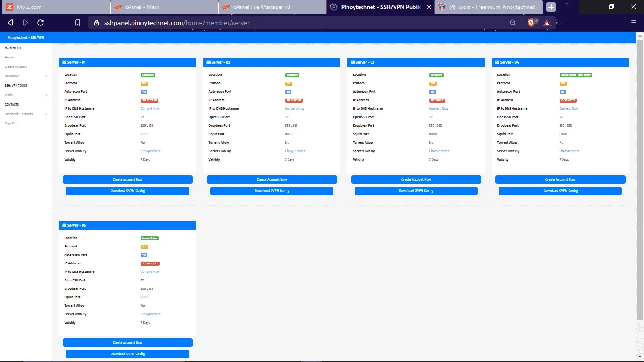Image resolution: width=644 pixels, height=362 pixels.
Task: Open Pinoytechnet owner link in Server - 05
Action: 150,314
